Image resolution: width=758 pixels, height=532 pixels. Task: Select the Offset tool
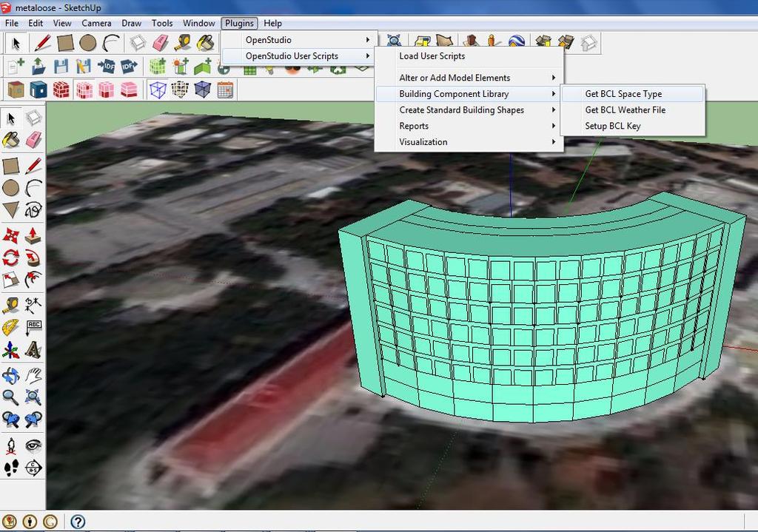[x=33, y=279]
